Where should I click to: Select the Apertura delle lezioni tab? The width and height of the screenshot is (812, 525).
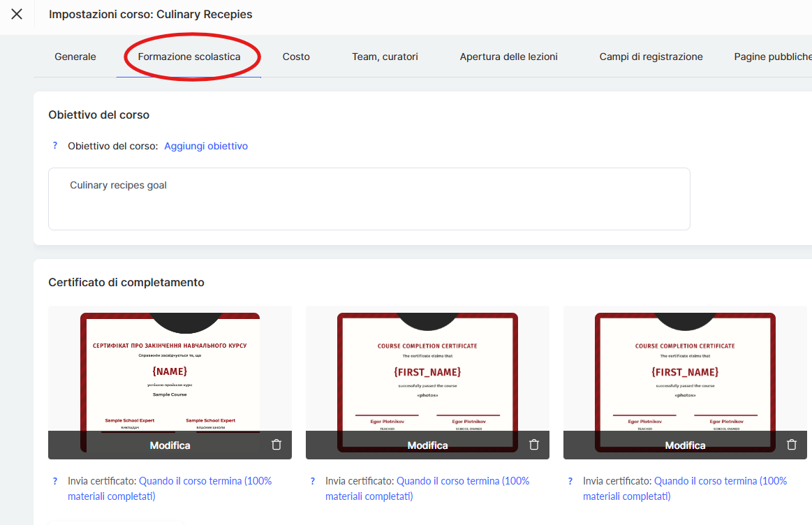pos(508,57)
